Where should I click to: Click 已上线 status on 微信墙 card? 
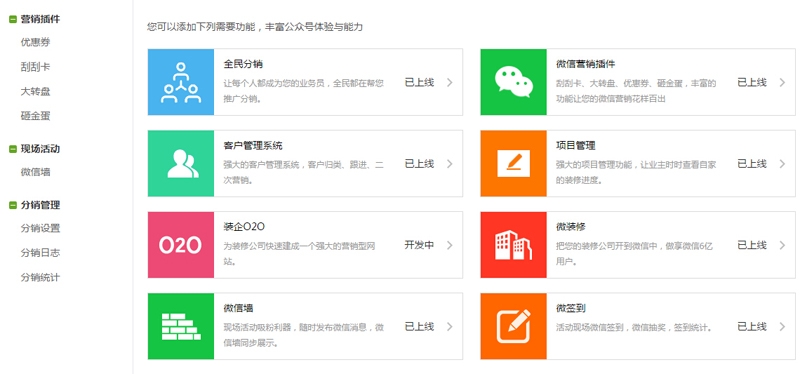tap(419, 327)
